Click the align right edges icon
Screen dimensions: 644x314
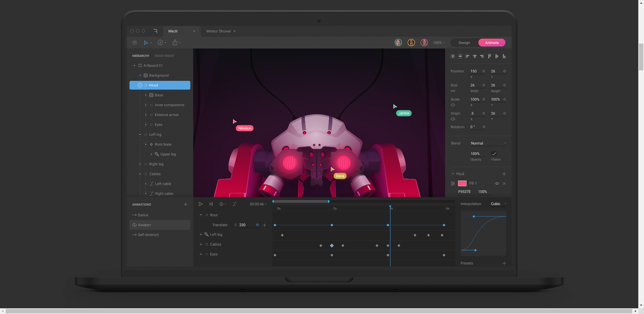point(482,56)
